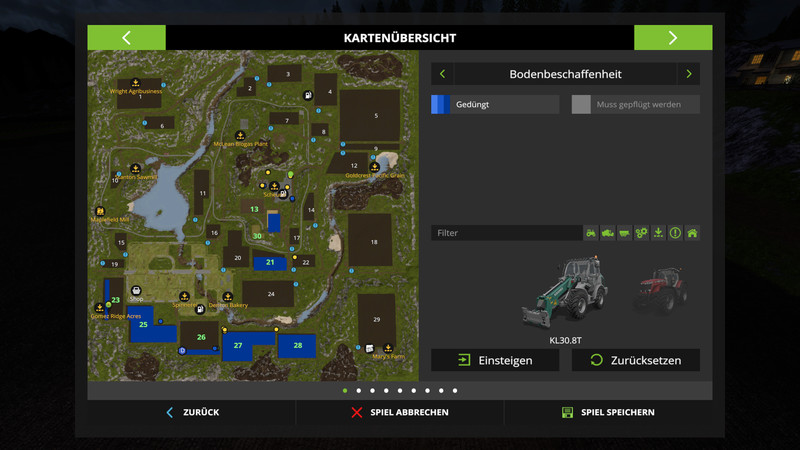This screenshot has height=450, width=800.
Task: Click Zurück at the bottom
Action: tap(193, 412)
